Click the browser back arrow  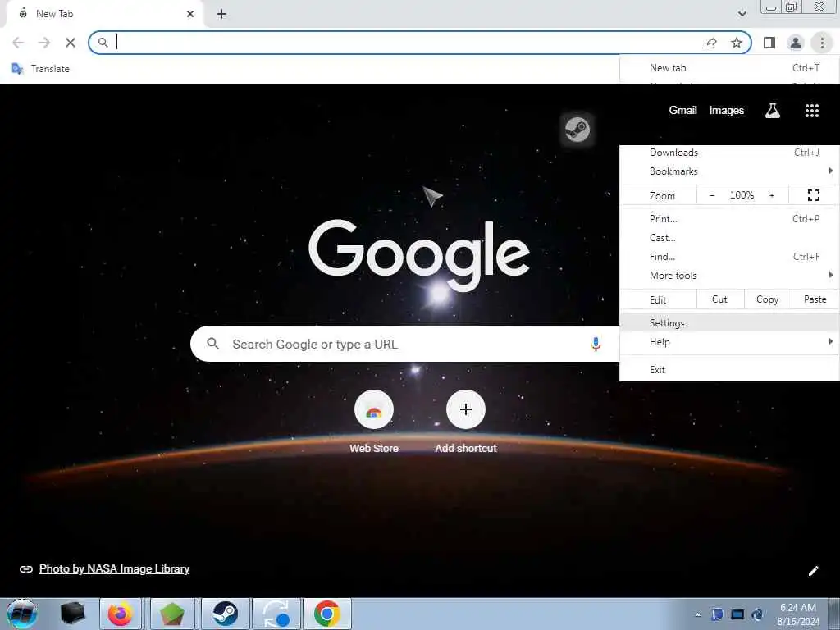point(18,43)
